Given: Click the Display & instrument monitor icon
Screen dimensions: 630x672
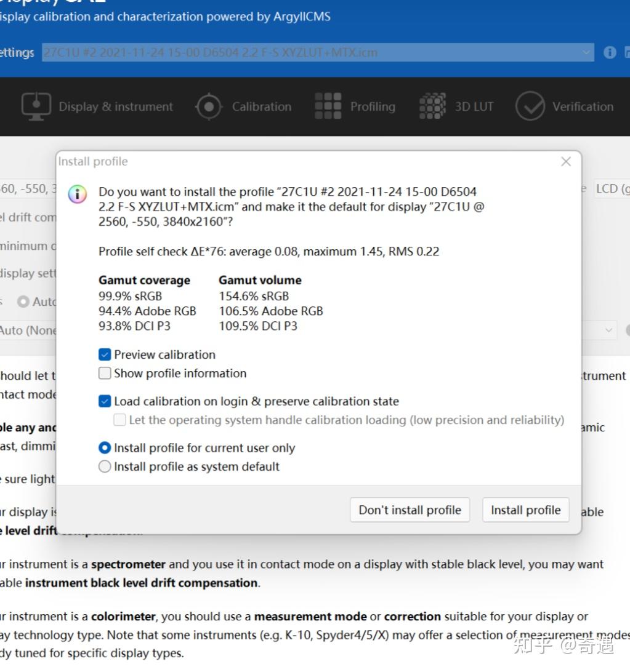Looking at the screenshot, I should point(36,106).
